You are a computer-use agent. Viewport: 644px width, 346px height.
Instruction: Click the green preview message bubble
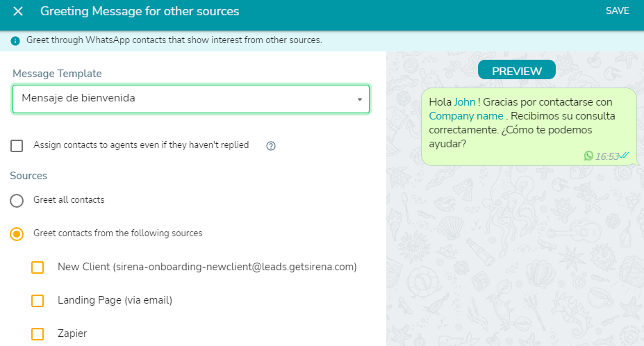point(529,126)
